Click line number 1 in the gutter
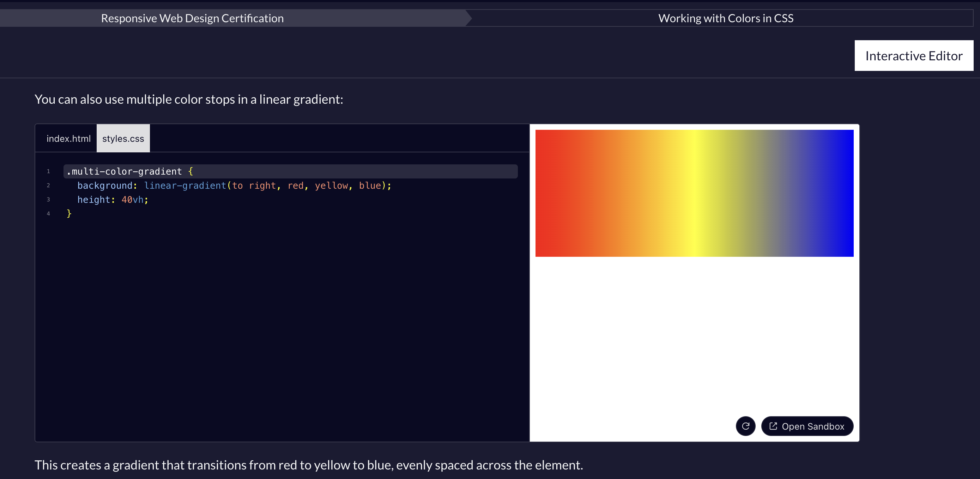980x479 pixels. point(48,171)
